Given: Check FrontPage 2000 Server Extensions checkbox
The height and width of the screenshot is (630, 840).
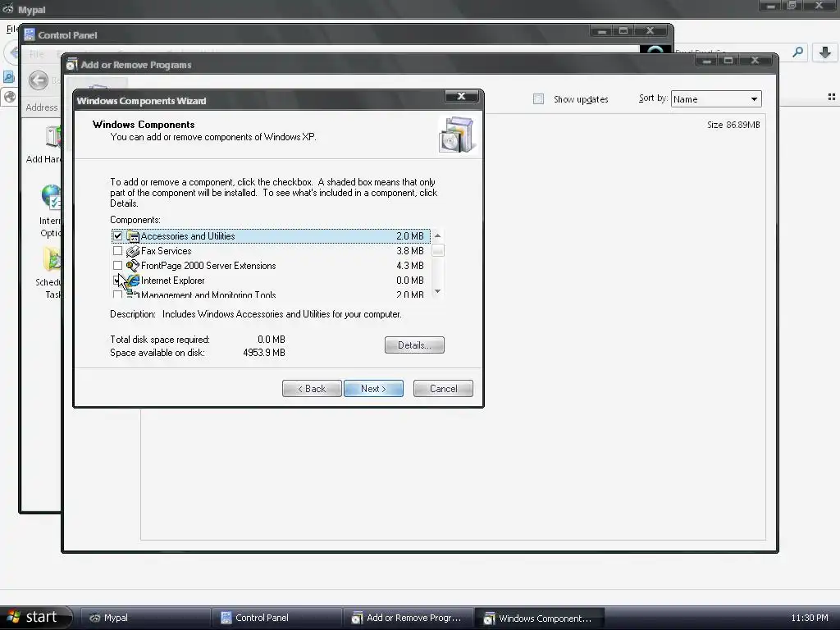Looking at the screenshot, I should coord(117,265).
